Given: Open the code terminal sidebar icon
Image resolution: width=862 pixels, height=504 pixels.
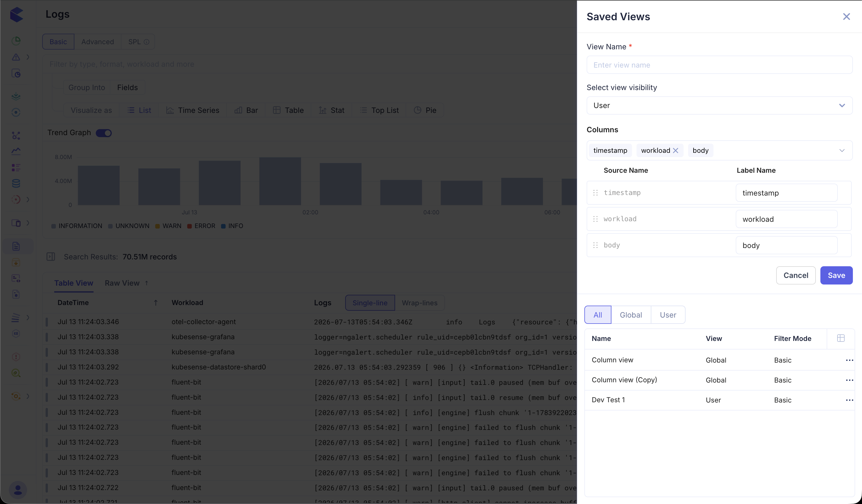Looking at the screenshot, I should (16, 278).
